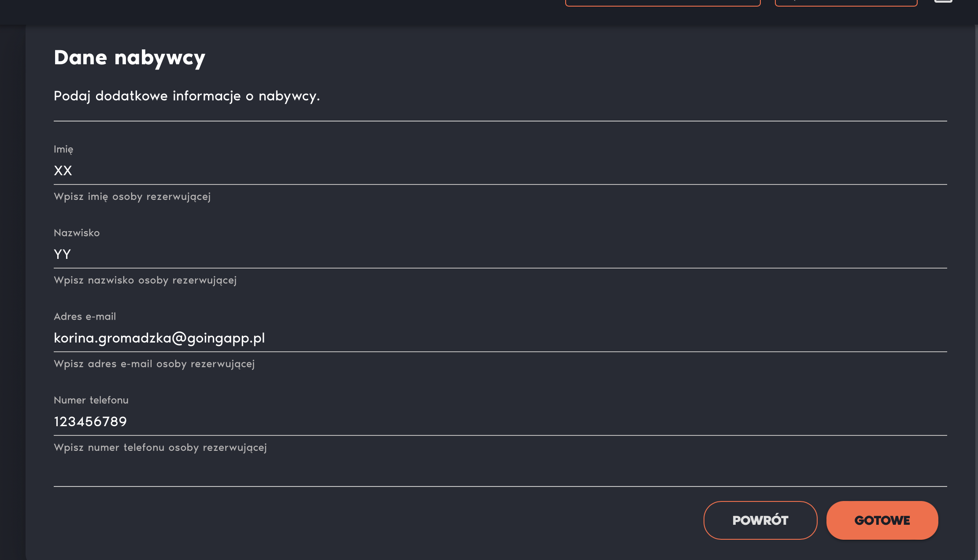Focus the Imię field containing XX
The width and height of the screenshot is (978, 560).
[500, 171]
